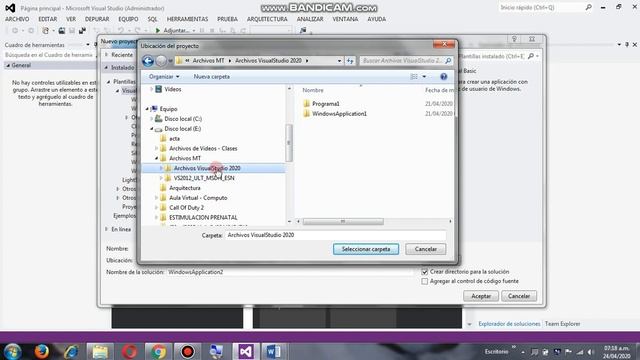Click the quick launch search magnifier
The width and height of the screenshot is (640, 360).
(x=589, y=7)
